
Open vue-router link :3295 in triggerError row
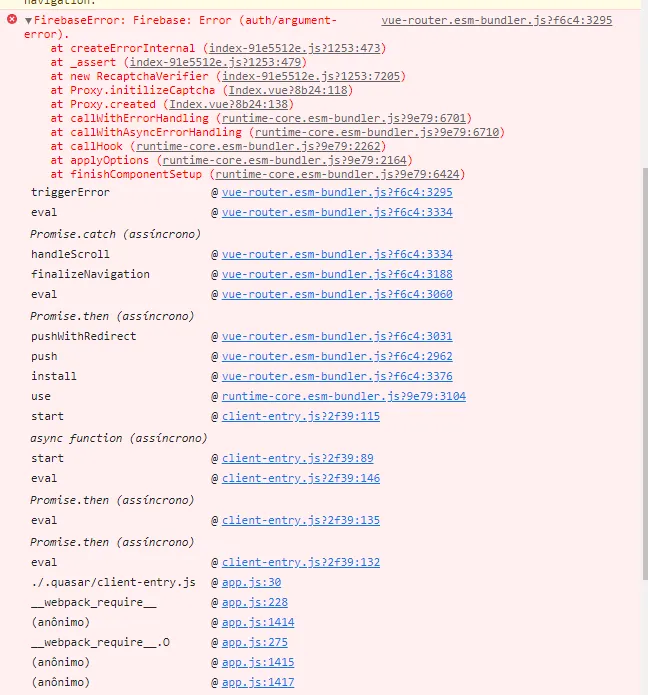point(337,192)
